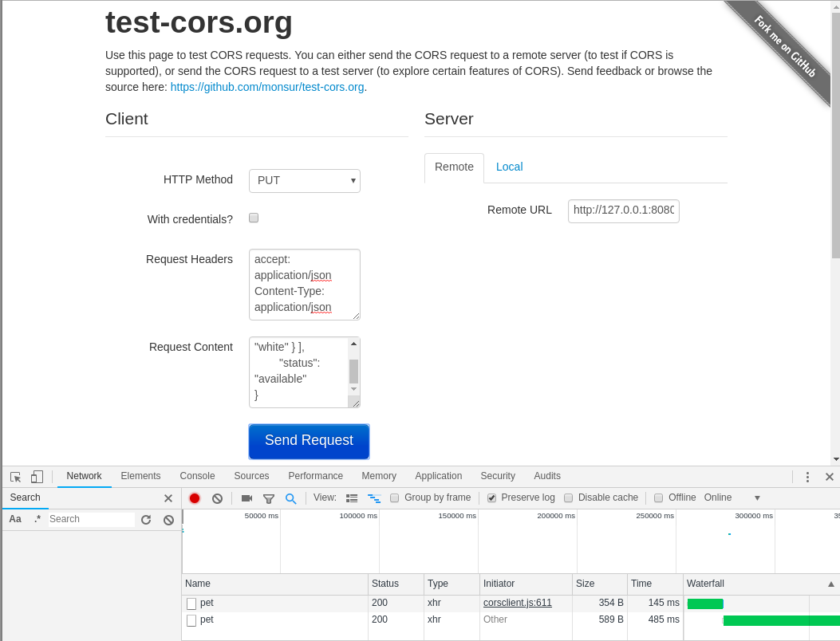The height and width of the screenshot is (641, 840).
Task: Click the Send Request button
Action: click(309, 441)
